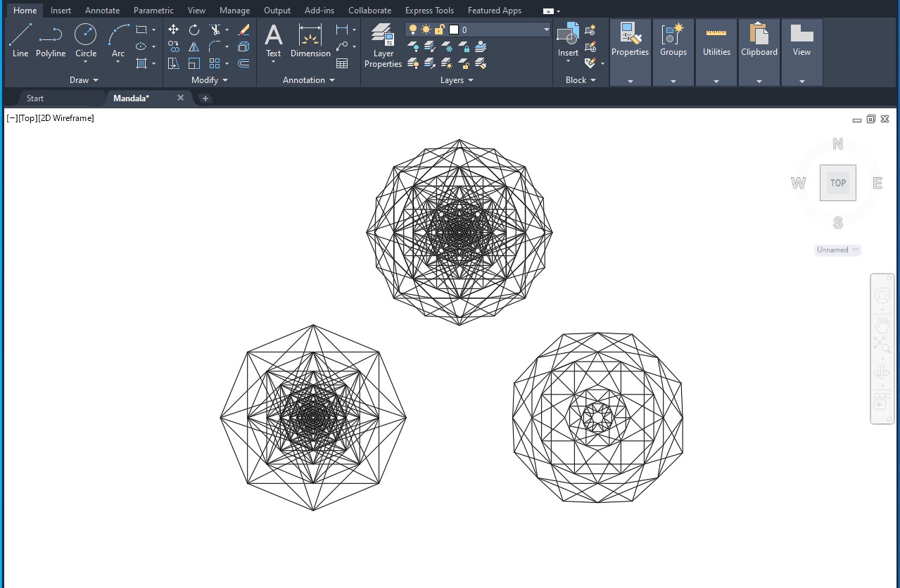The width and height of the screenshot is (900, 588).
Task: Click the layer Off tool icon
Action: click(x=414, y=46)
